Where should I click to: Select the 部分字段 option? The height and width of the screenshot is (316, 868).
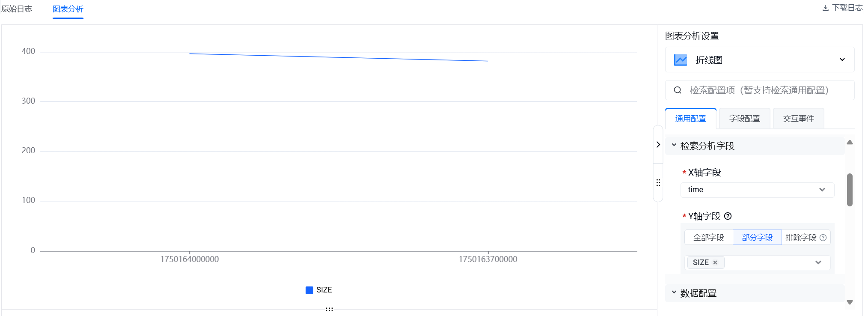click(757, 238)
